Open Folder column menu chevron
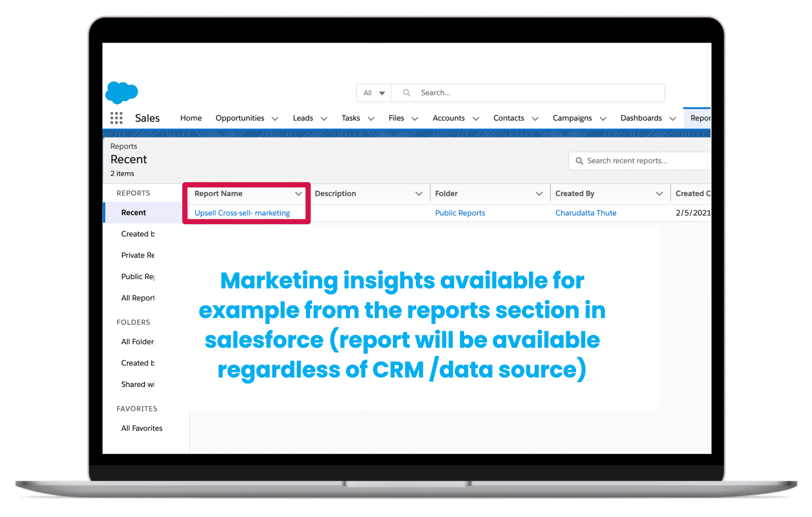 (539, 194)
